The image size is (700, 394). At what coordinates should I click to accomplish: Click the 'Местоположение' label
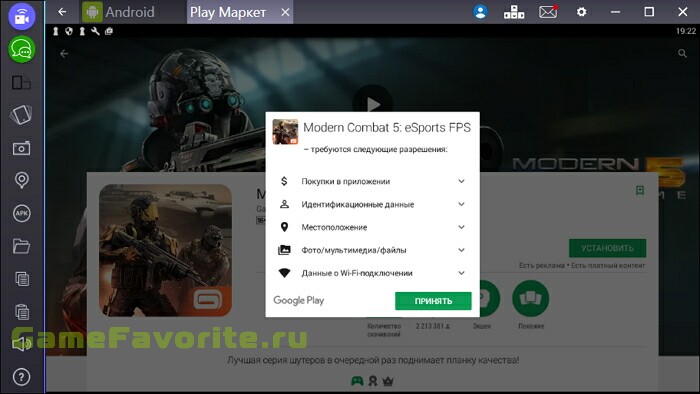(334, 227)
